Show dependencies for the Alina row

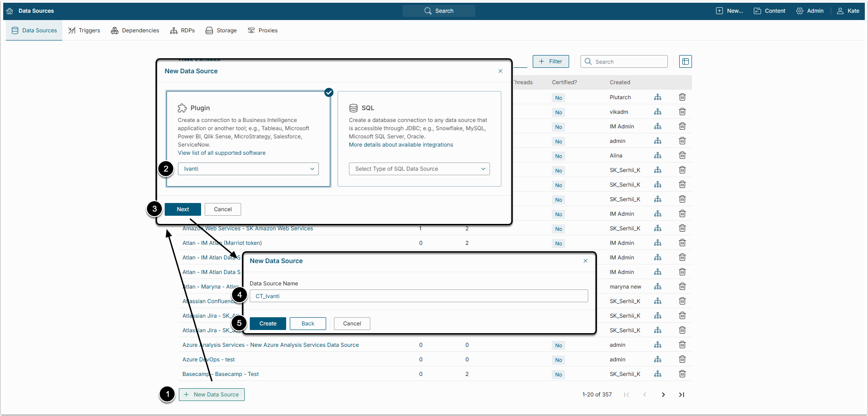coord(658,156)
